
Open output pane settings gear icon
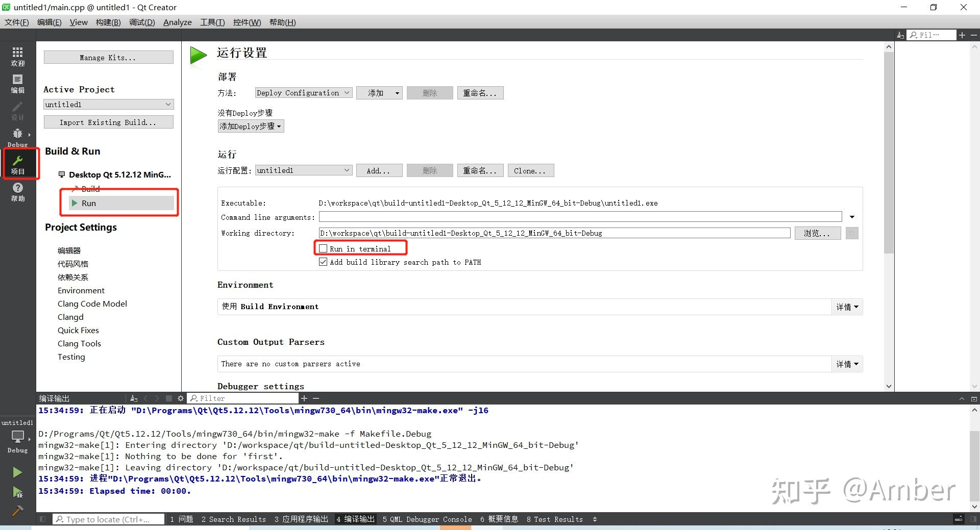click(x=180, y=398)
